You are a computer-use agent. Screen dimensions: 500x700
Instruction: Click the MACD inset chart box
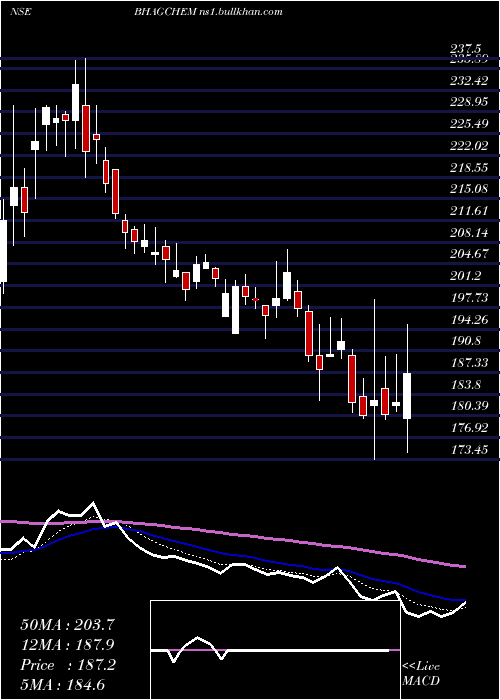275,650
